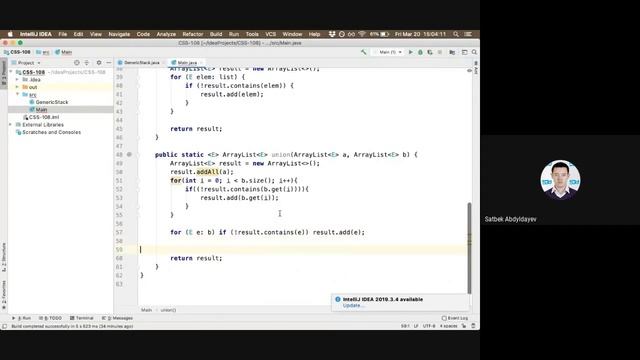The height and width of the screenshot is (360, 640).
Task: Click src breadcrumb in navigation bar
Action: pos(43,52)
